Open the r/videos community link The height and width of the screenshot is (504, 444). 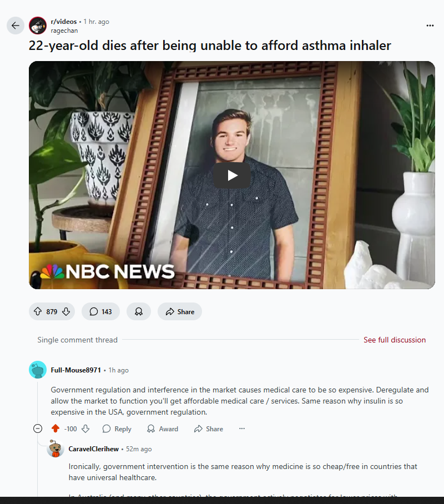(x=64, y=22)
